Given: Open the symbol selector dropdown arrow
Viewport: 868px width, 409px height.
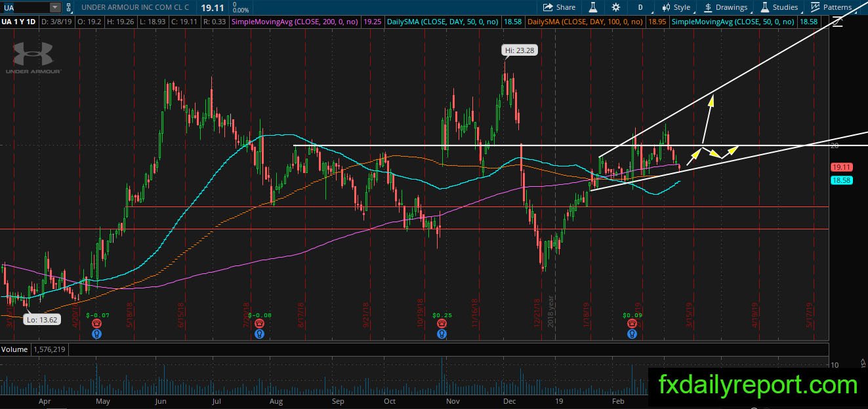Looking at the screenshot, I should click(x=54, y=8).
